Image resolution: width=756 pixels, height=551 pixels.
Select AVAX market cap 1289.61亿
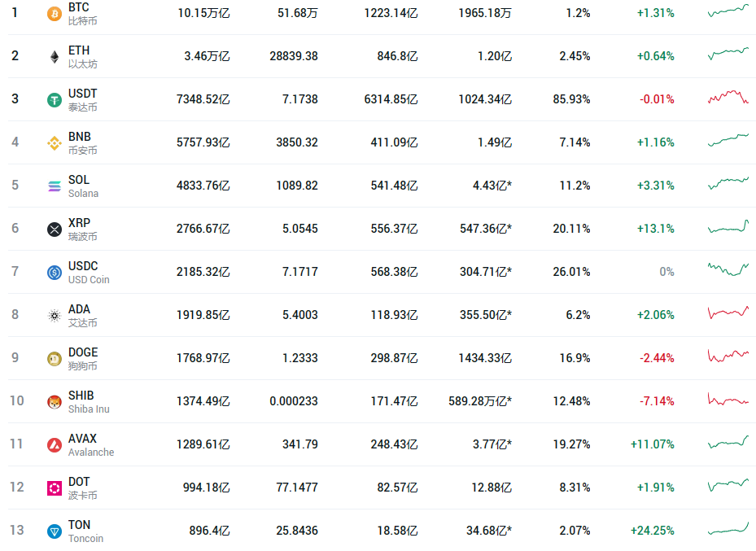203,444
